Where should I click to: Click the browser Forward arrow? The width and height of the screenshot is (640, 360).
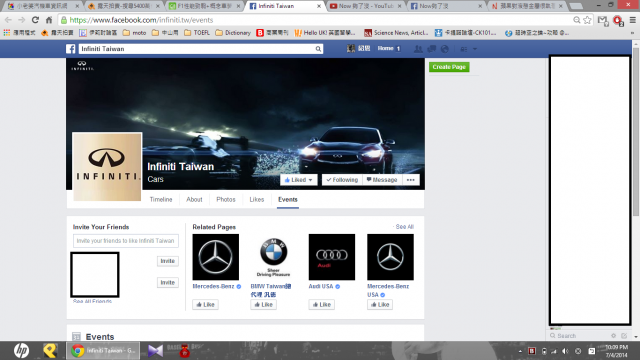point(22,20)
